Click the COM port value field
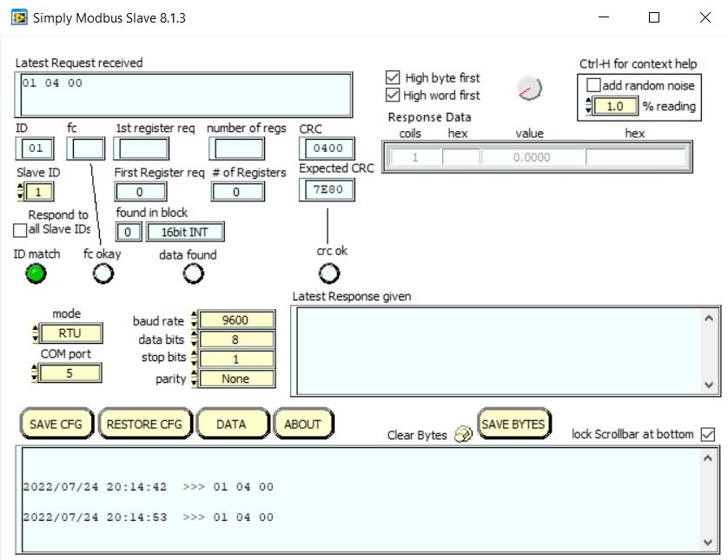 pos(69,373)
